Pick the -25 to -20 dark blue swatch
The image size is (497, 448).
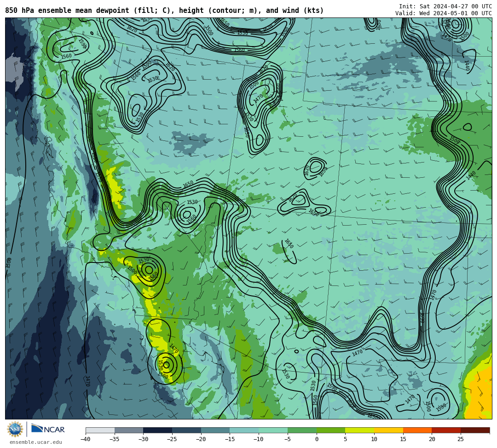tap(187, 430)
